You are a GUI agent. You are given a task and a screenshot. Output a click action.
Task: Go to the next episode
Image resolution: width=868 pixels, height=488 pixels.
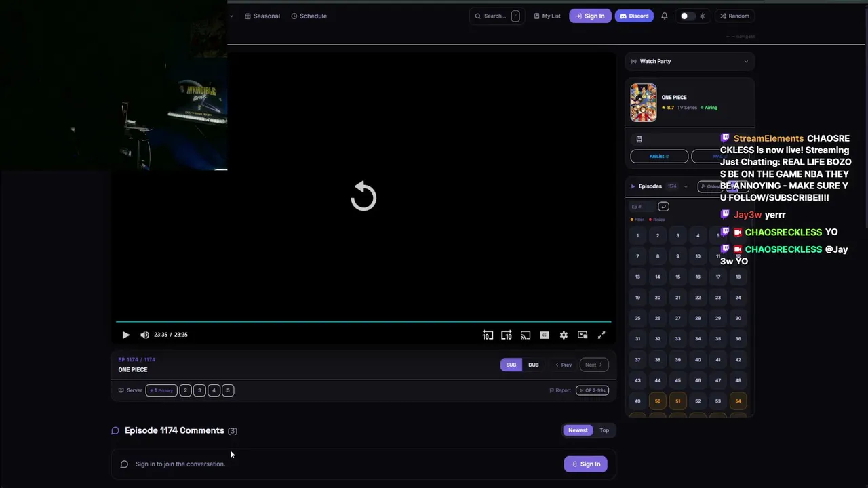click(594, 365)
